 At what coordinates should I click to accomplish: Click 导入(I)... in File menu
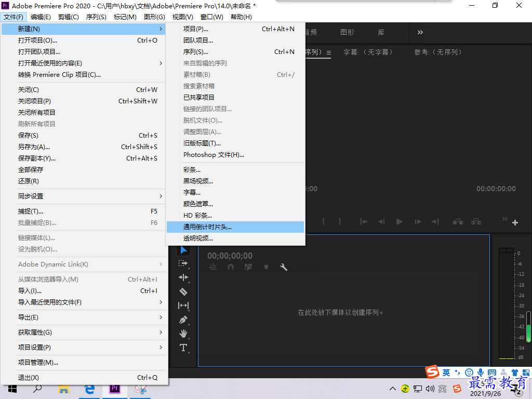point(83,291)
